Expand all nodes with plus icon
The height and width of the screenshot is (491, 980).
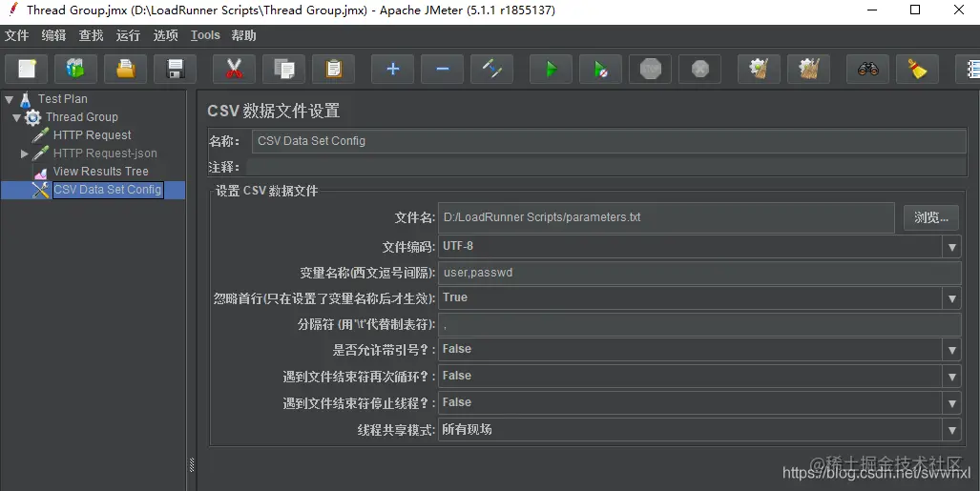click(x=392, y=69)
